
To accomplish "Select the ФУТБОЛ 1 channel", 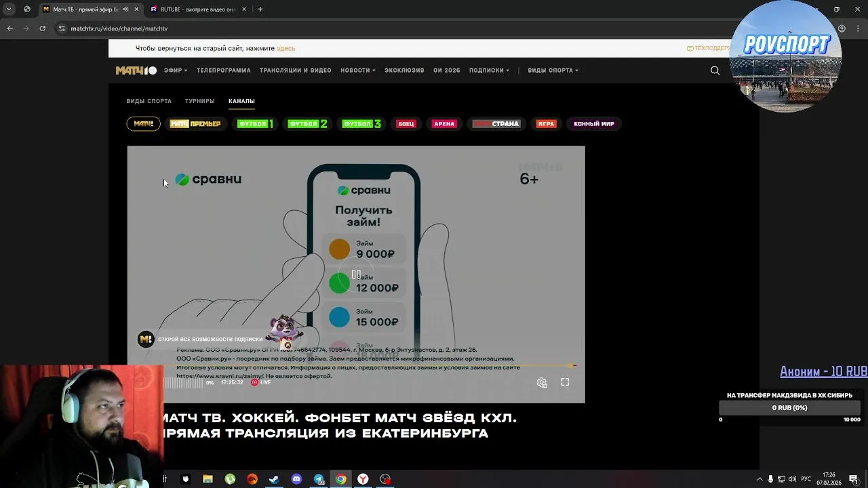I will coord(255,124).
